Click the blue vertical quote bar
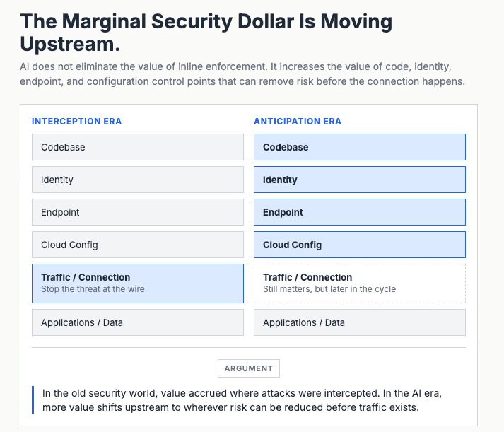 pos(33,400)
